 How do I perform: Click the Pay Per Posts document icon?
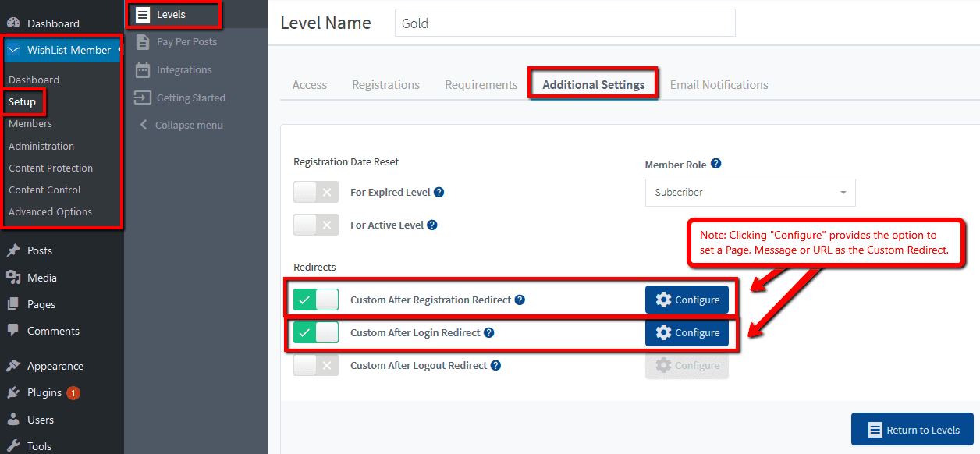coord(142,41)
